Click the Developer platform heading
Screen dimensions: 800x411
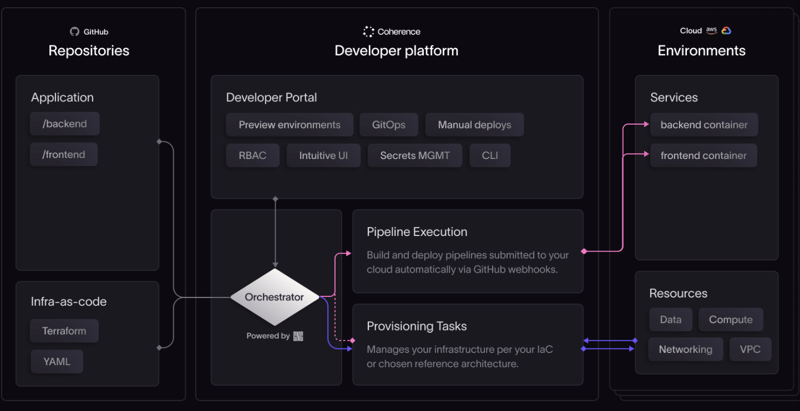click(396, 51)
